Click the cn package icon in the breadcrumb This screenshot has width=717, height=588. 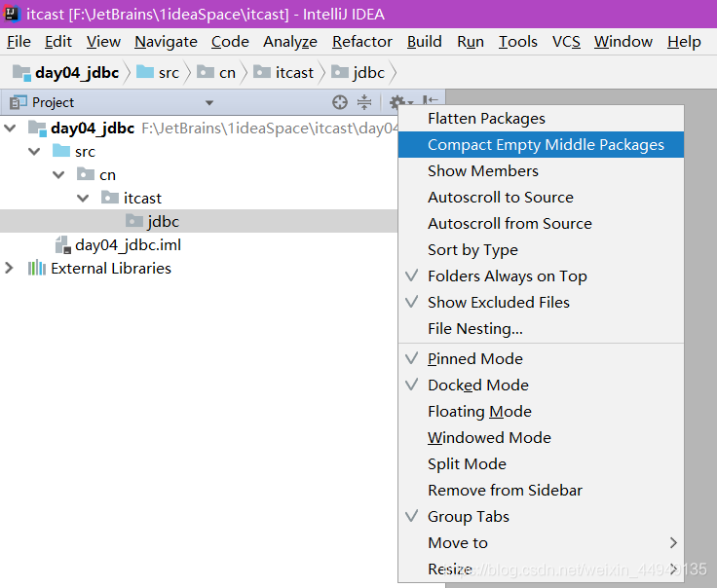[x=206, y=72]
